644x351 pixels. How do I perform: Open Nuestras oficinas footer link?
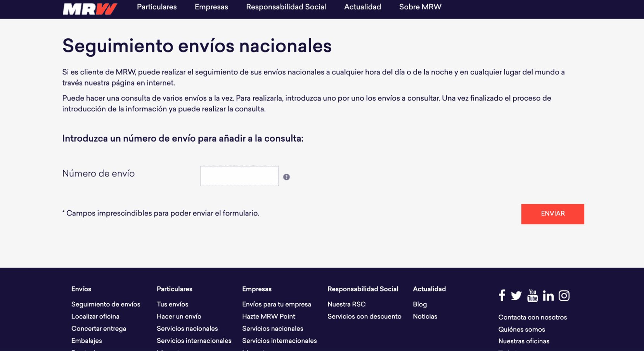tap(524, 341)
